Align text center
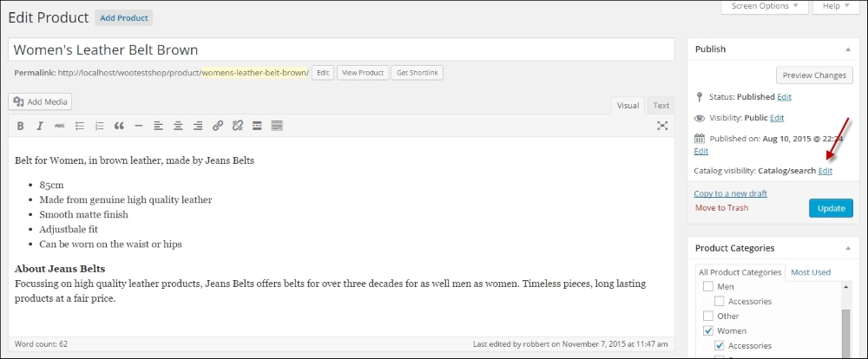 click(x=178, y=126)
